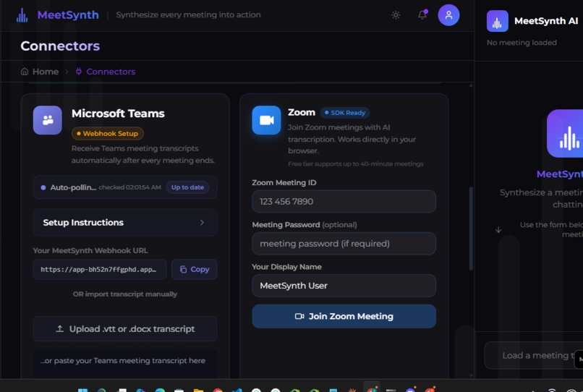The image size is (583, 392).
Task: Click the MeetSynth logo icon in header
Action: coord(22,15)
